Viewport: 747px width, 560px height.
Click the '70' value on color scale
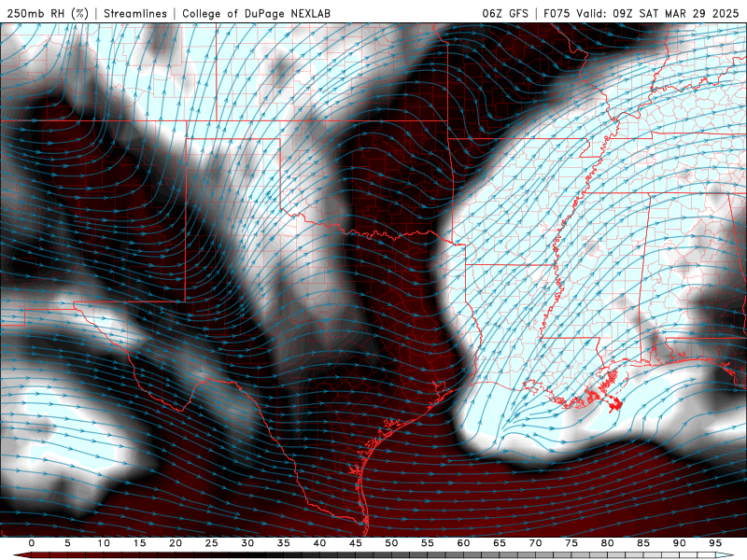535,543
